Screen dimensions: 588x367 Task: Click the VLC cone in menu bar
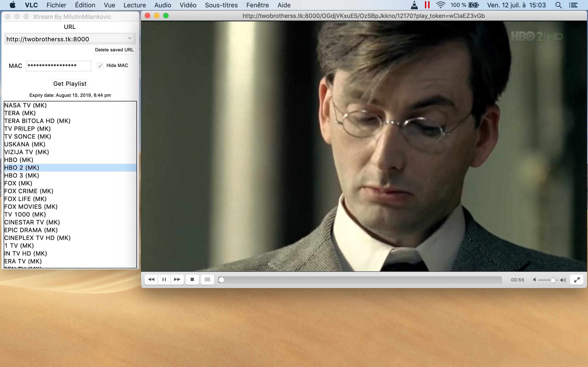click(x=414, y=5)
